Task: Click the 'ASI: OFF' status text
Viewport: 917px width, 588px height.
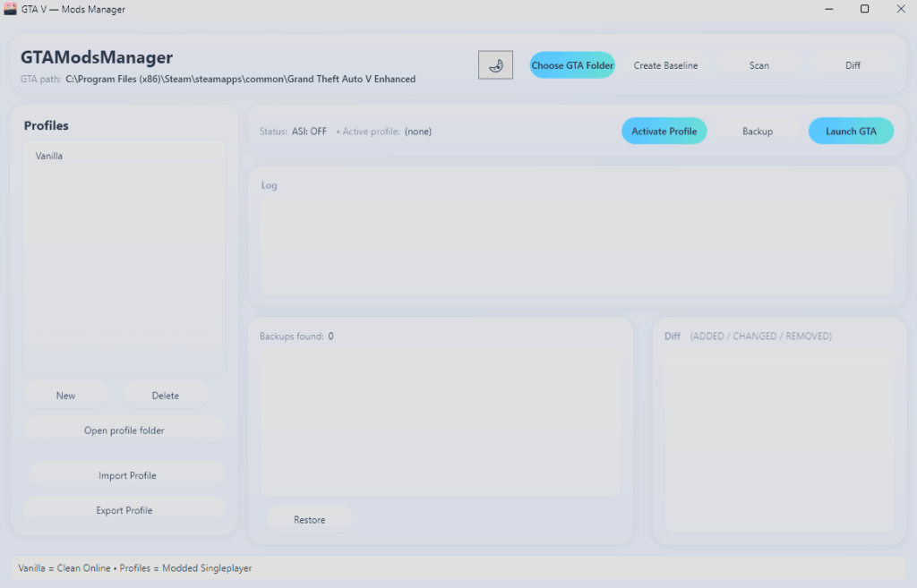Action: click(x=309, y=132)
